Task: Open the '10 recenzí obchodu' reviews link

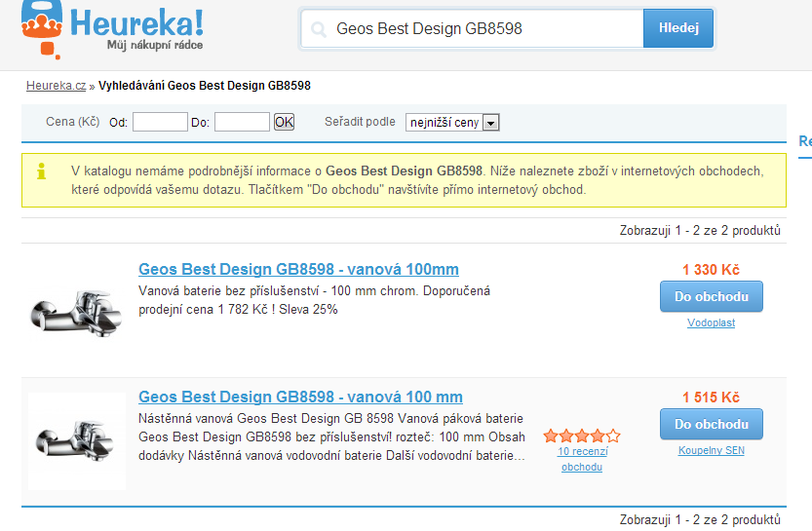Action: tap(582, 459)
